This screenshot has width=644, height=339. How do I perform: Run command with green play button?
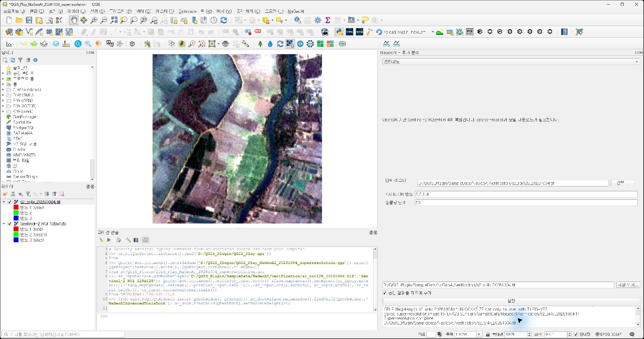[x=109, y=240]
